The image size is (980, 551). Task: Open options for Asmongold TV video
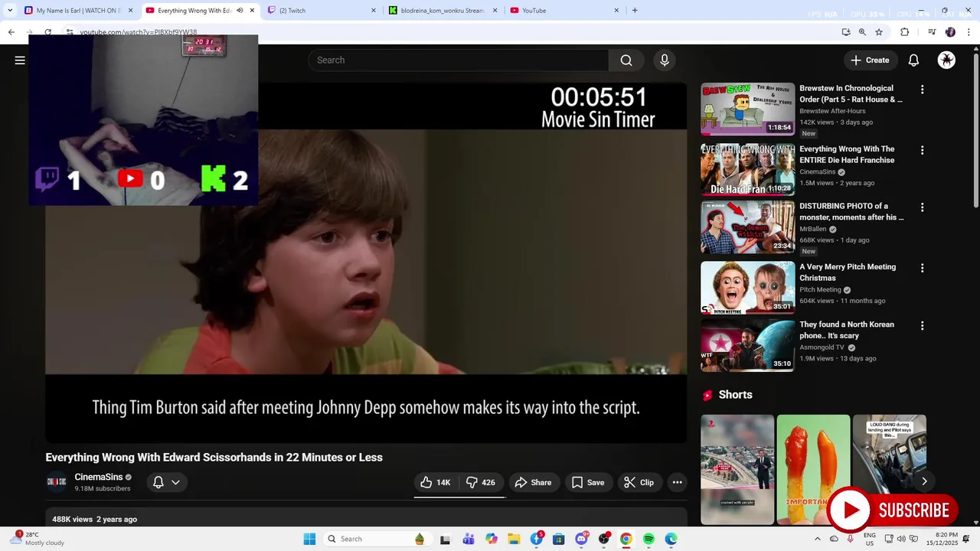click(x=922, y=325)
